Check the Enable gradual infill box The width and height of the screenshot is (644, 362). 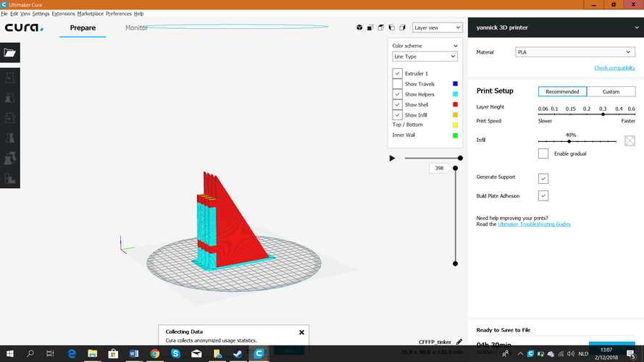coord(543,153)
